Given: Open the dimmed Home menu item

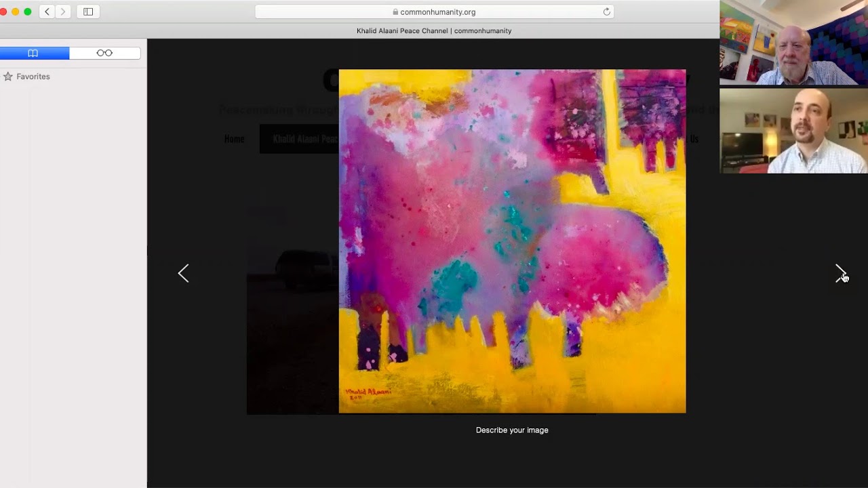Looking at the screenshot, I should [x=234, y=139].
